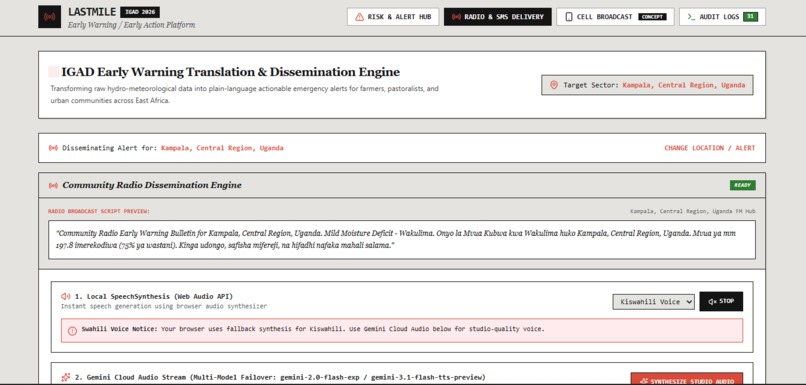Click the CONCEPT badge on Cell Broadcast
806x385 pixels.
[652, 17]
